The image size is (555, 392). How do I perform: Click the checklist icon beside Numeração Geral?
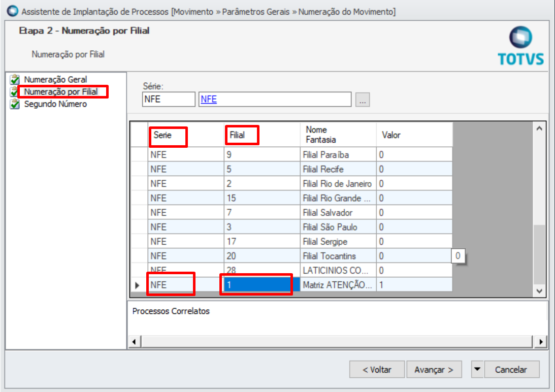coord(15,79)
